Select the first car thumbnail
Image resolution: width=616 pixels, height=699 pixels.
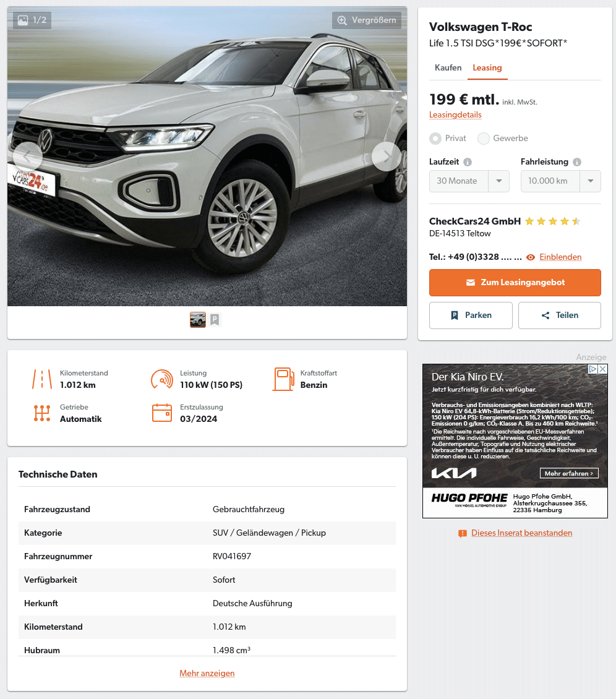coord(198,320)
